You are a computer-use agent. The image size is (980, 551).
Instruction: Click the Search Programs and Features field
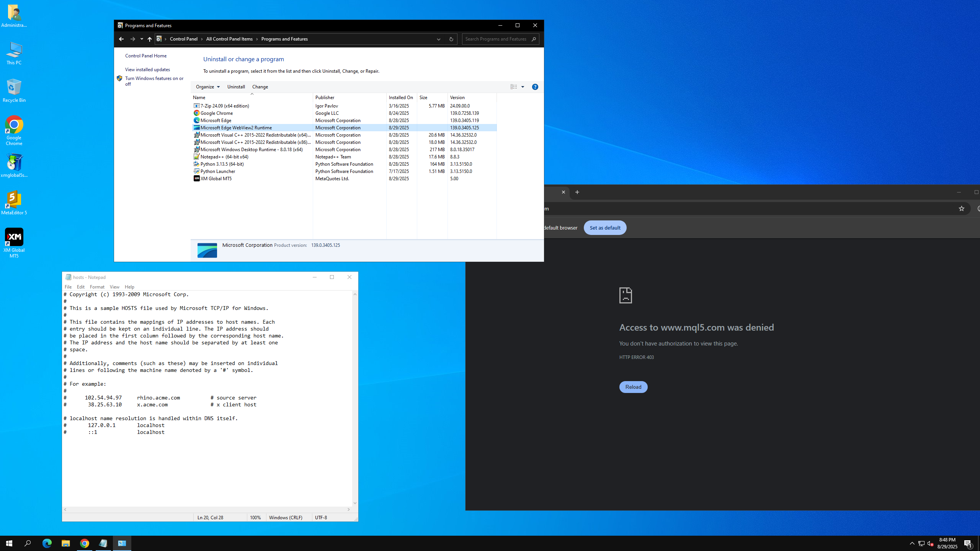coord(496,39)
